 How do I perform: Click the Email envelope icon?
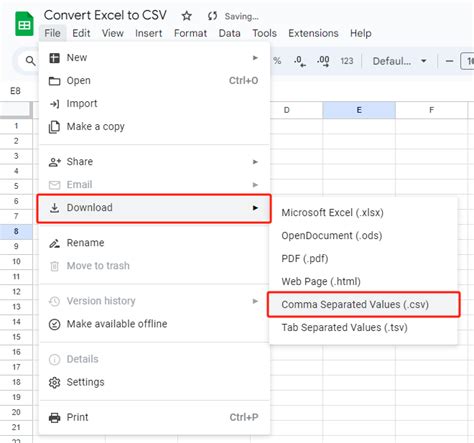pos(54,185)
